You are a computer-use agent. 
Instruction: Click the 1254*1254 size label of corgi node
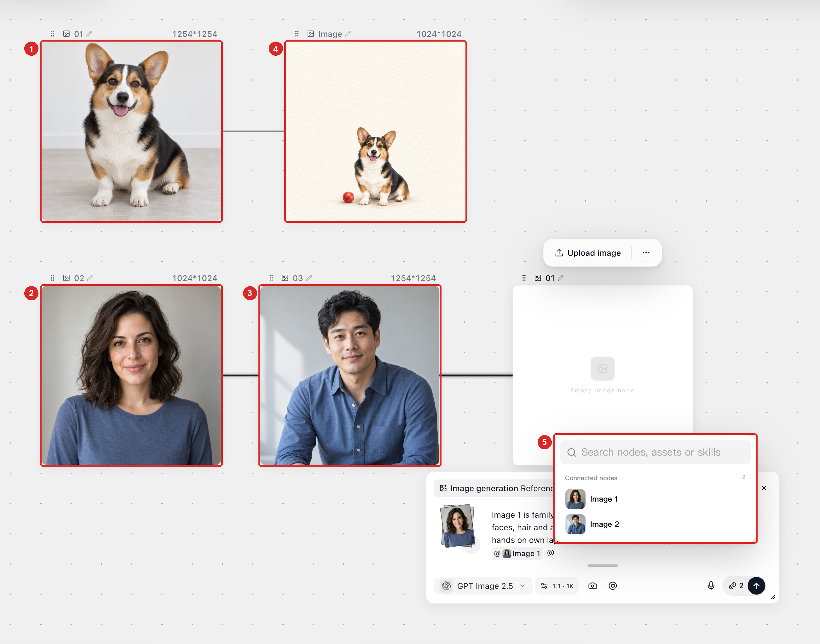195,34
